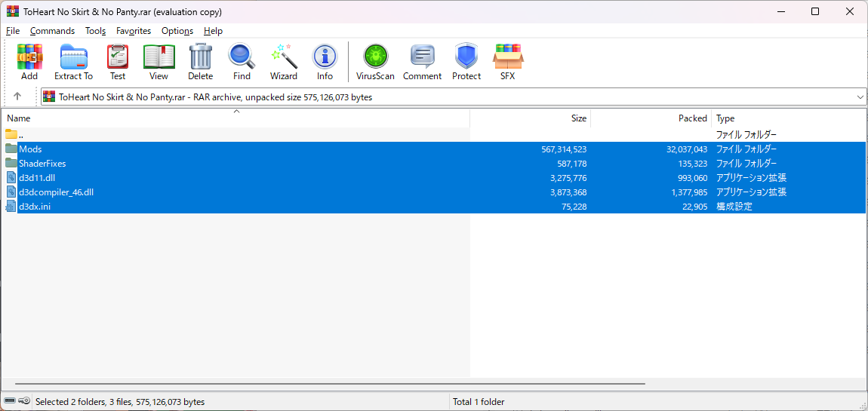Click the WinRAR title bar app icon
The width and height of the screenshot is (868, 411).
click(12, 11)
